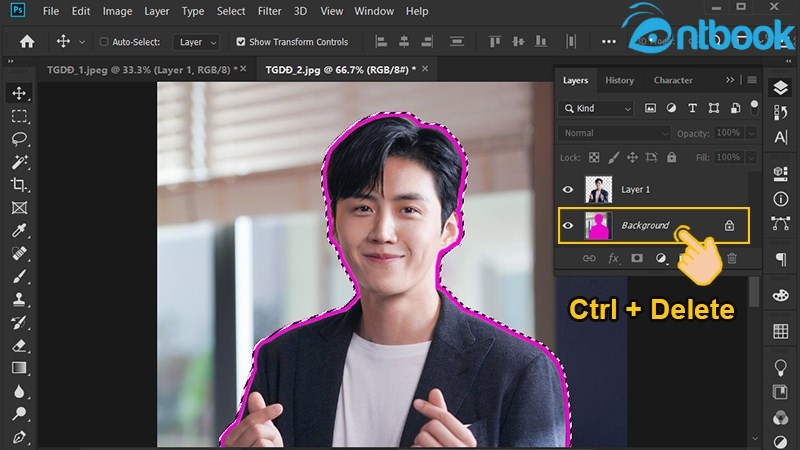Hide Background layer with eye icon

[568, 226]
